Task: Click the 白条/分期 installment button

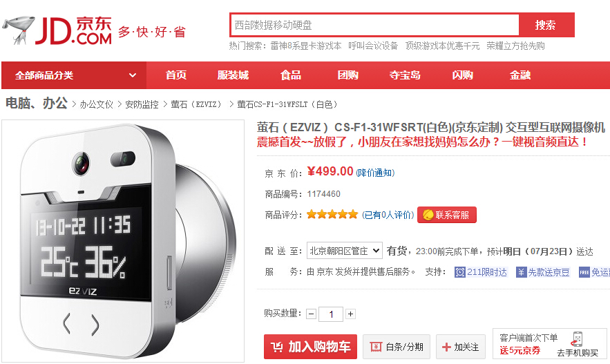Action: pyautogui.click(x=397, y=347)
